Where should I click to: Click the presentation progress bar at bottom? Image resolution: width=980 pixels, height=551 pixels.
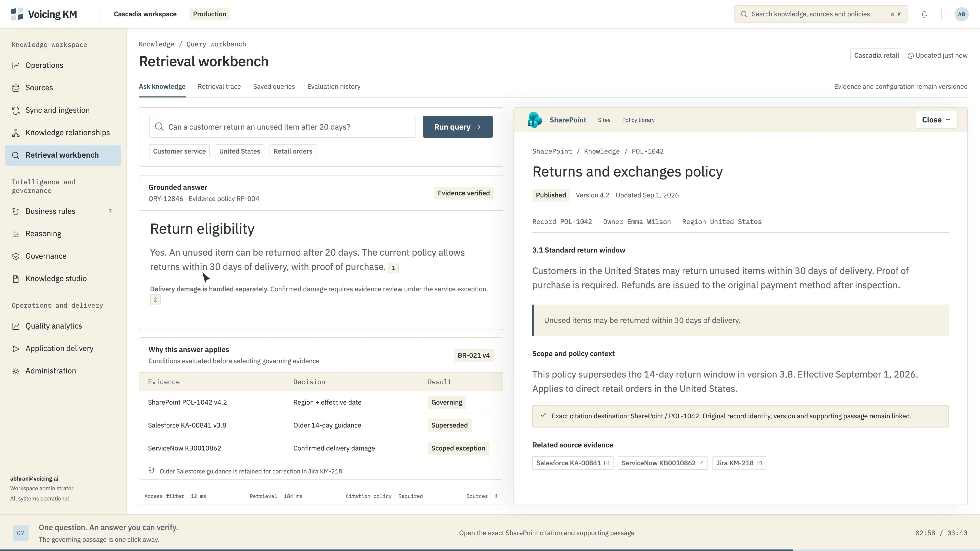tap(490, 550)
